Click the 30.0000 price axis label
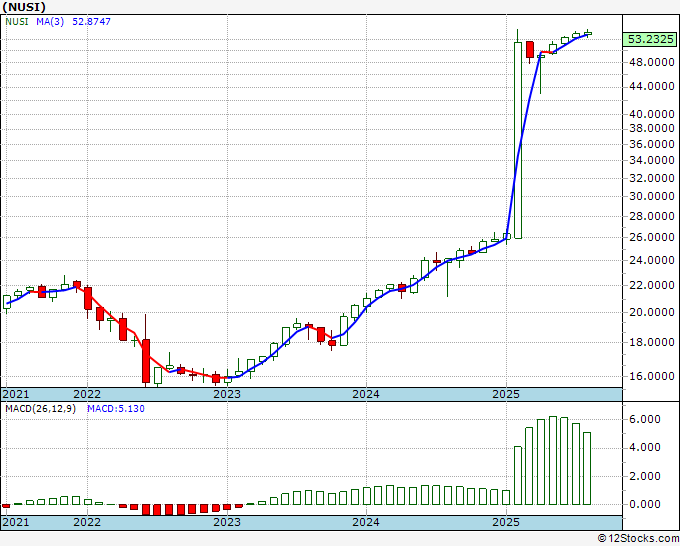Screen dimensions: 680x546 [x=651, y=196]
